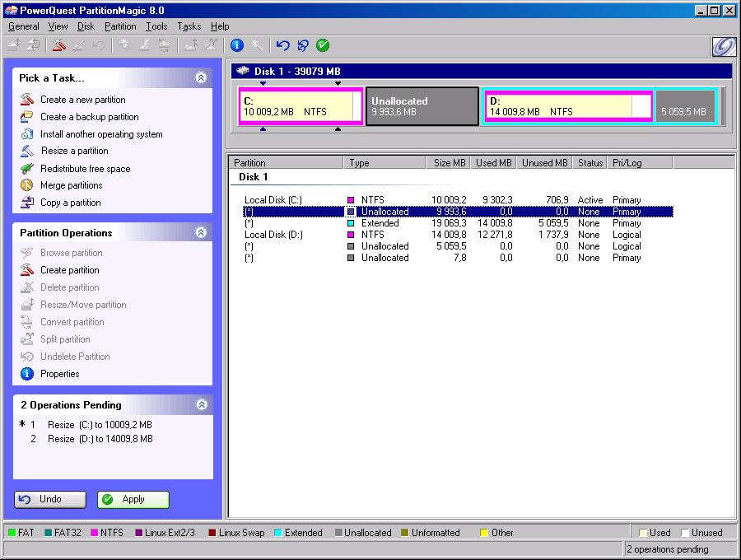Click the Create a backup partition task icon

coord(27,117)
